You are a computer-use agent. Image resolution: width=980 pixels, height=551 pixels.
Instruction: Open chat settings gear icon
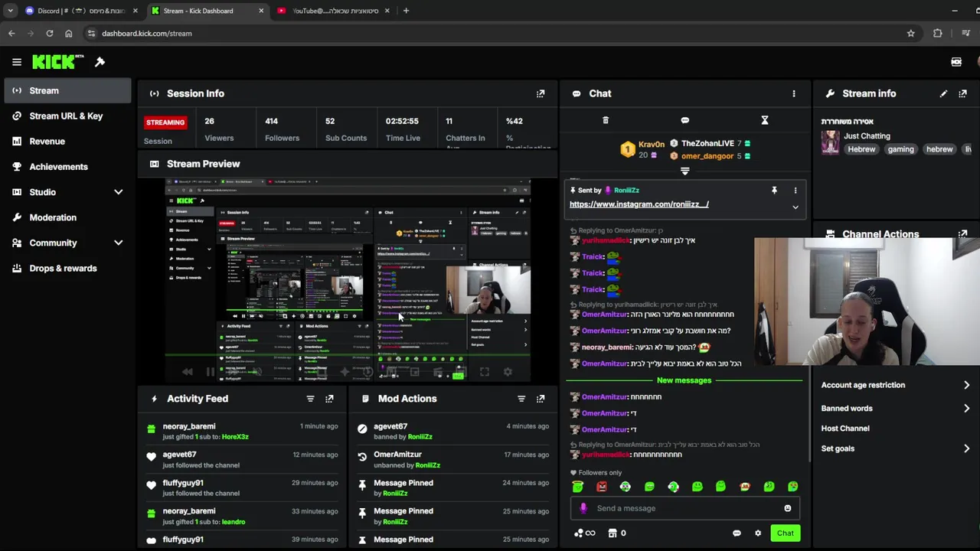pos(758,533)
